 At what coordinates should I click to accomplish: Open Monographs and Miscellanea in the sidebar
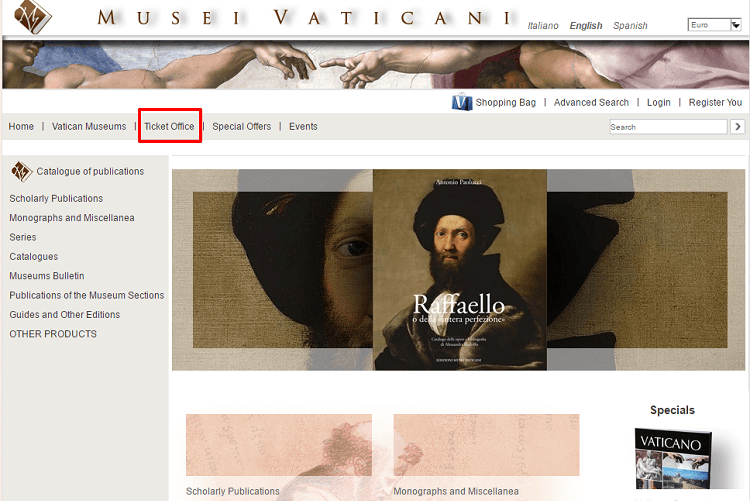tap(72, 218)
